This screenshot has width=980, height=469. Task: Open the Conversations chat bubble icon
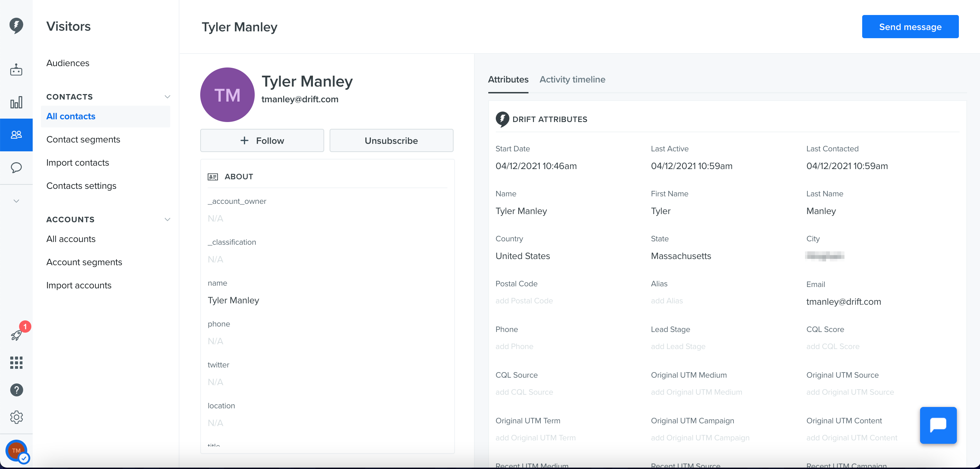[x=16, y=167]
